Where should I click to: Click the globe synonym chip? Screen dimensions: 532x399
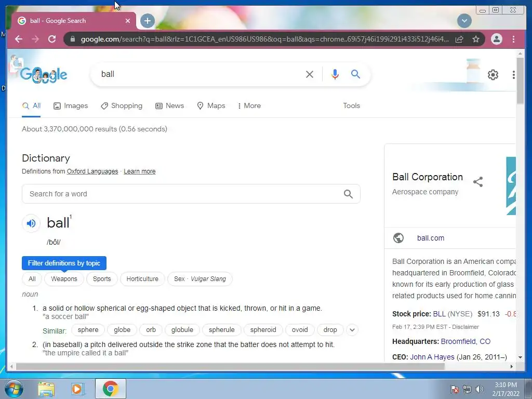pos(122,330)
